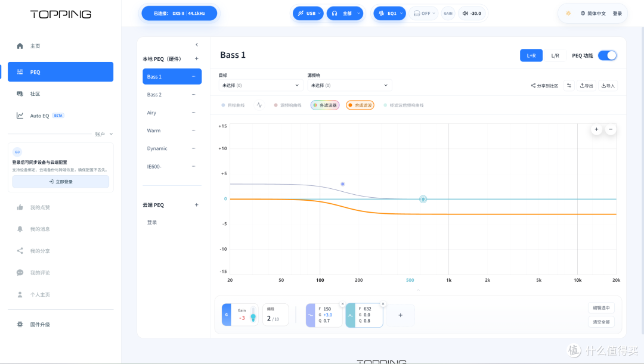
Task: Click the Gain preamp slider
Action: point(253,315)
